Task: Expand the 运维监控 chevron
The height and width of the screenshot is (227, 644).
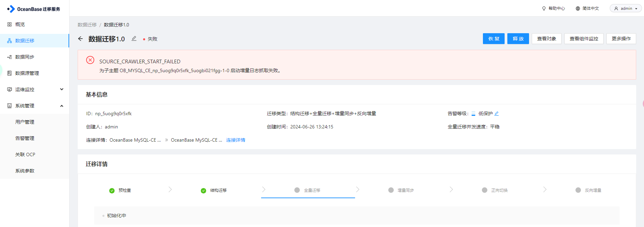Action: pos(62,89)
